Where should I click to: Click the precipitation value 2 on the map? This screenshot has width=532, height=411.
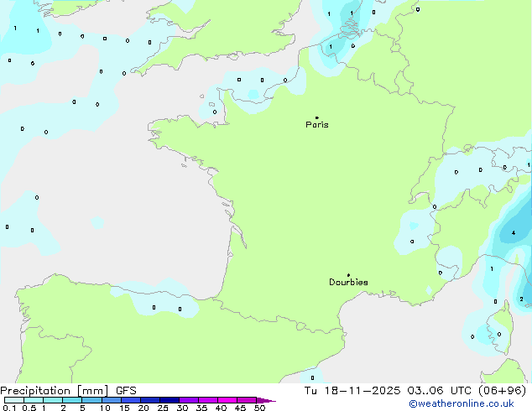pos(521,299)
